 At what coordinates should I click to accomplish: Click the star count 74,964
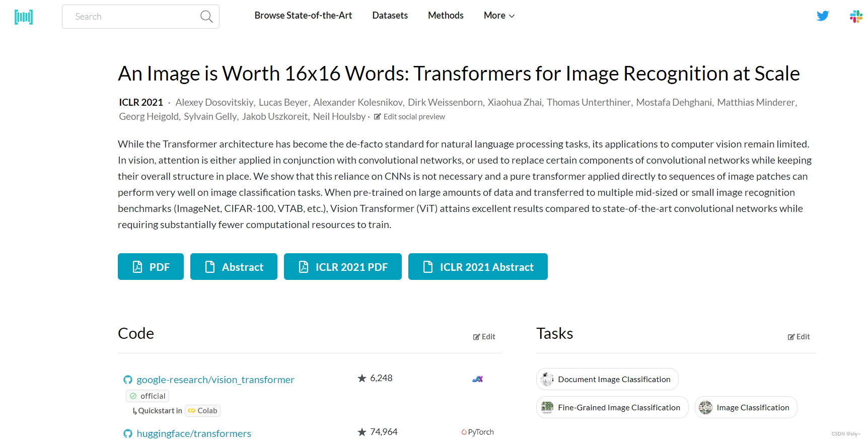(384, 432)
